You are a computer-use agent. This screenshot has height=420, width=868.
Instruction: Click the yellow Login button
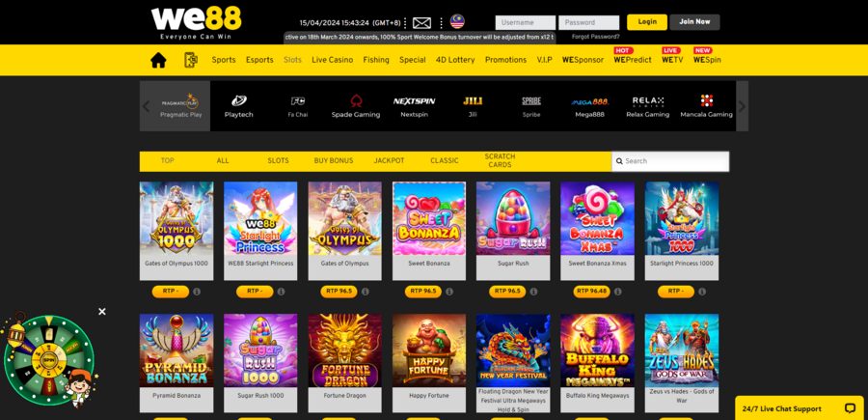[x=646, y=22]
